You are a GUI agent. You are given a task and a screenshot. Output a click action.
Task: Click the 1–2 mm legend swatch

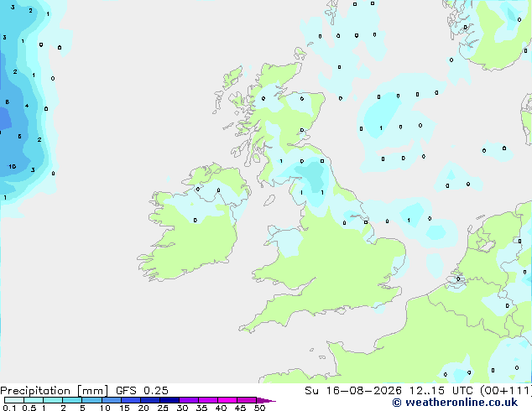click(x=53, y=400)
